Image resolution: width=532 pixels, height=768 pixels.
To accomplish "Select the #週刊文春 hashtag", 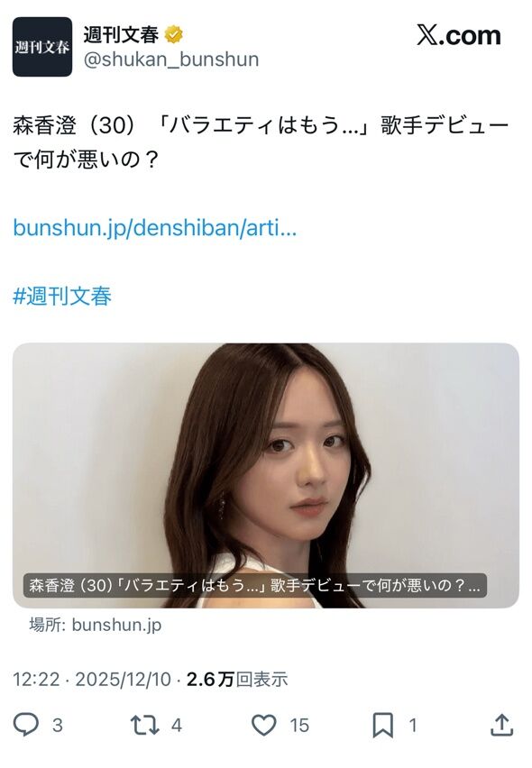I will 62,296.
